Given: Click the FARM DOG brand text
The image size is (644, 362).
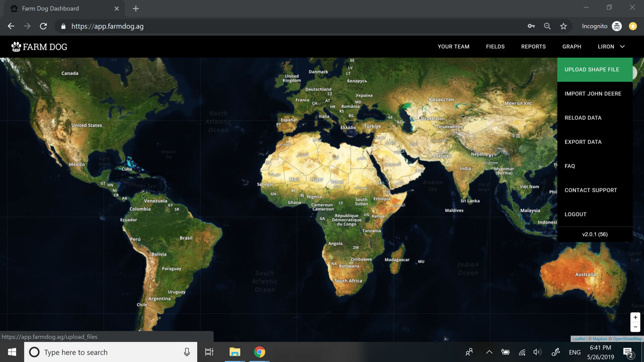Looking at the screenshot, I should (45, 47).
